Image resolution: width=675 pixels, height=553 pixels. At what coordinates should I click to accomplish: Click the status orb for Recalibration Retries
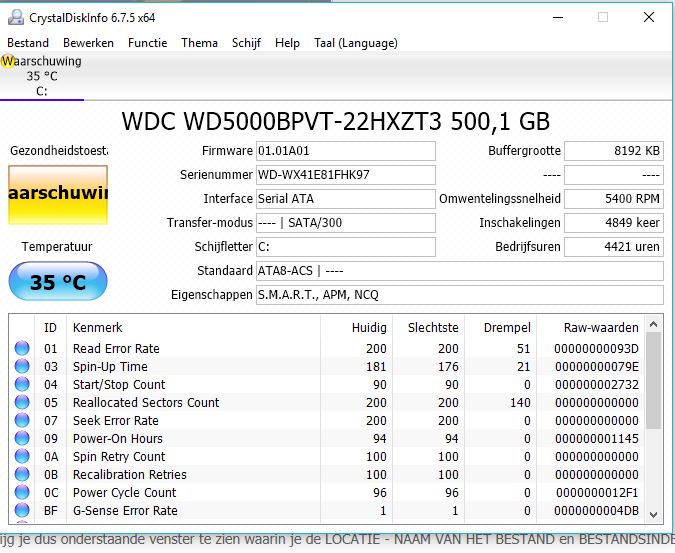click(x=22, y=474)
